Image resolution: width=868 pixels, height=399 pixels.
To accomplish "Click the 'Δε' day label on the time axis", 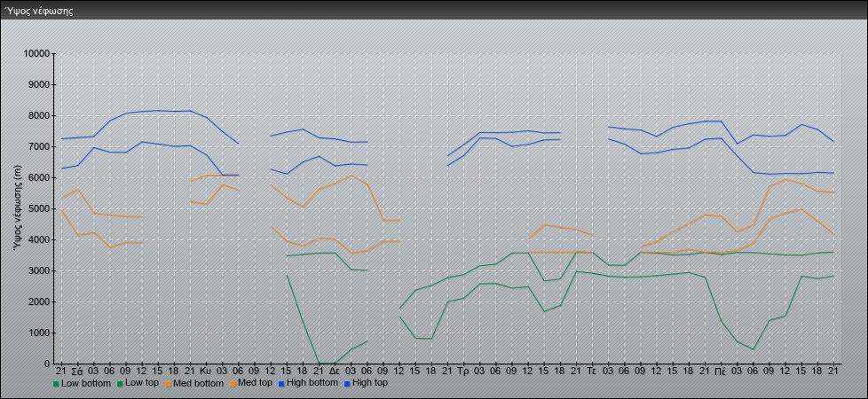I will tap(335, 371).
